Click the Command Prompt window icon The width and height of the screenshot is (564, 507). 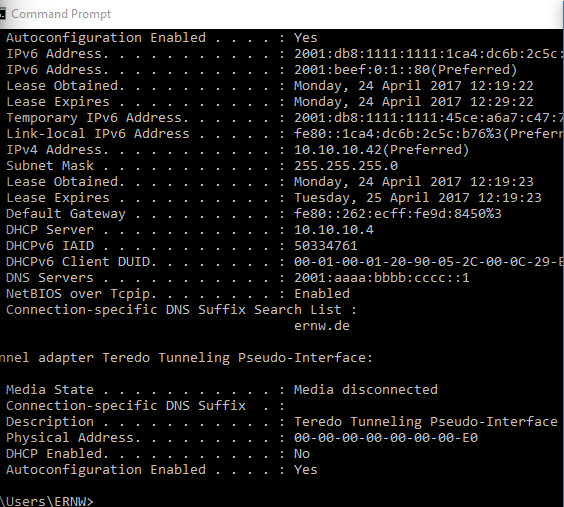point(2,14)
